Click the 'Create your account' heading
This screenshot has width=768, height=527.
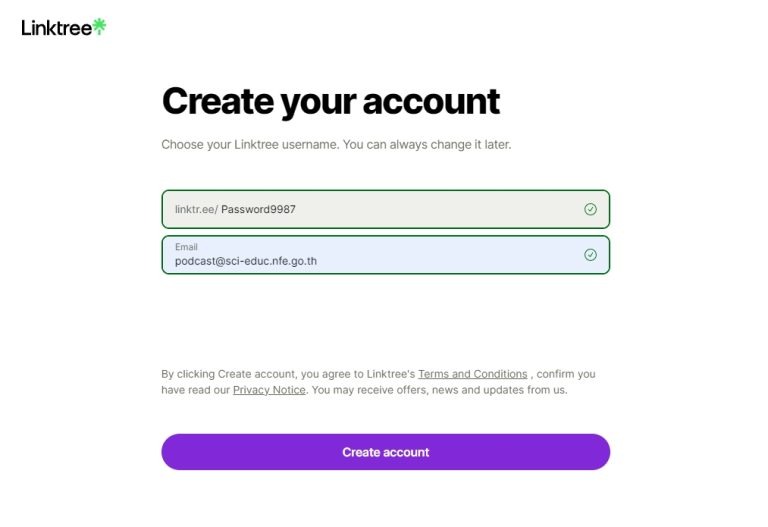(x=330, y=101)
